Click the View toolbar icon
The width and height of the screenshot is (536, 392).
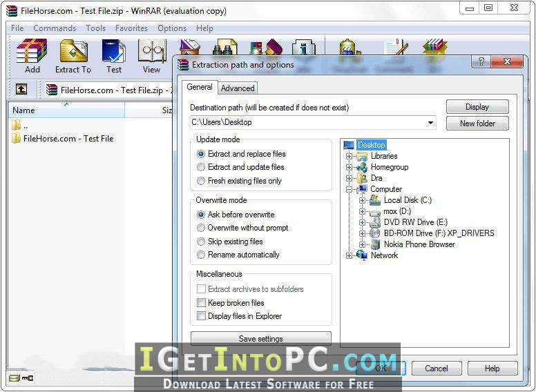[152, 51]
